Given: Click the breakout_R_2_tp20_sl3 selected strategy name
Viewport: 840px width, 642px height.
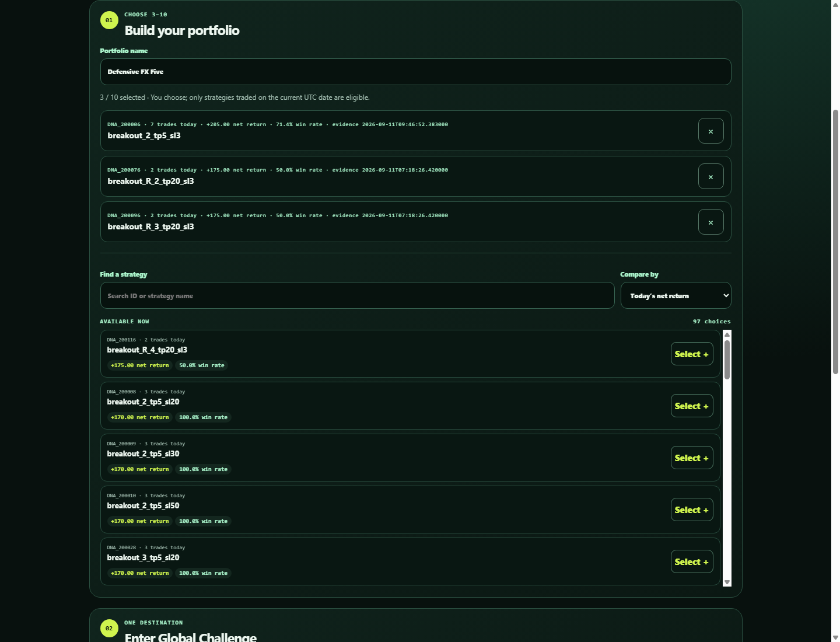Looking at the screenshot, I should tap(150, 181).
